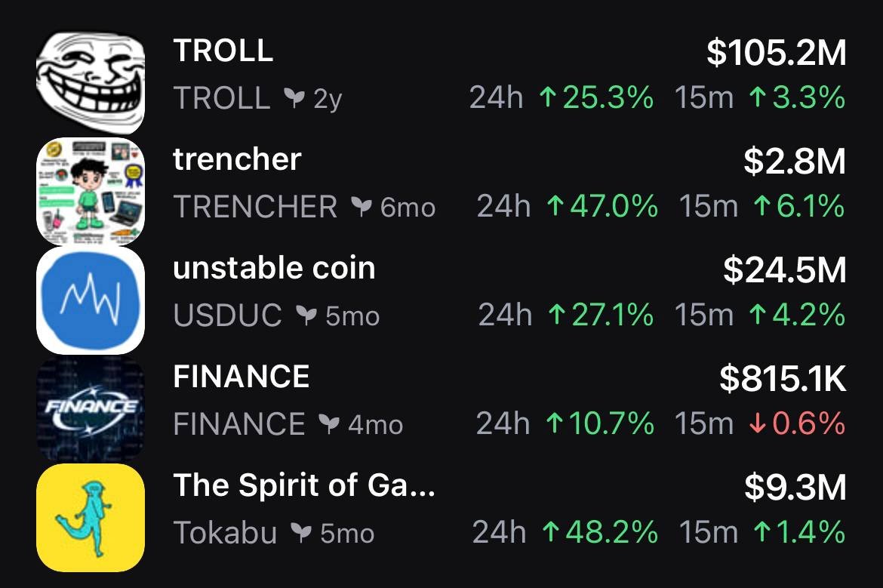Click the sprout age icon beside TROLL
The image size is (883, 588).
point(292,98)
